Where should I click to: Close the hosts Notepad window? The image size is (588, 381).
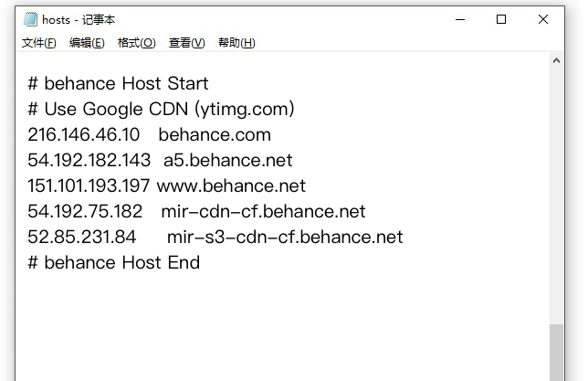coord(544,19)
